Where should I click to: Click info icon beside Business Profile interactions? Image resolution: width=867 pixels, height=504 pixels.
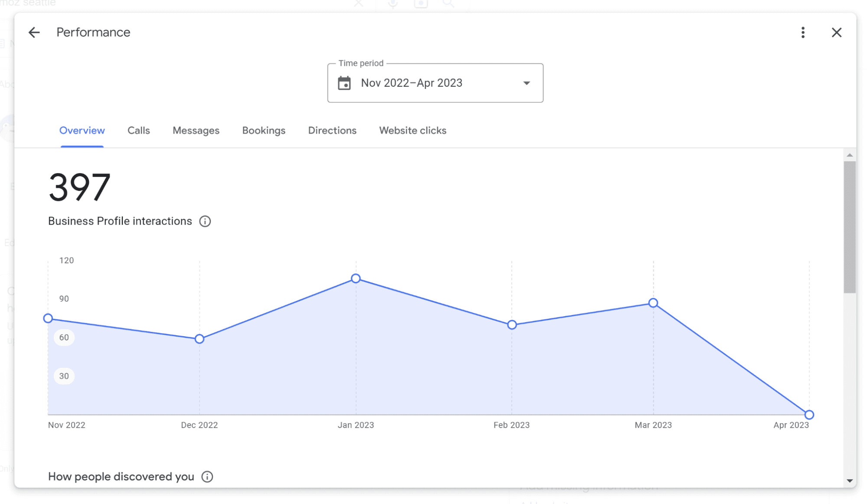click(205, 222)
